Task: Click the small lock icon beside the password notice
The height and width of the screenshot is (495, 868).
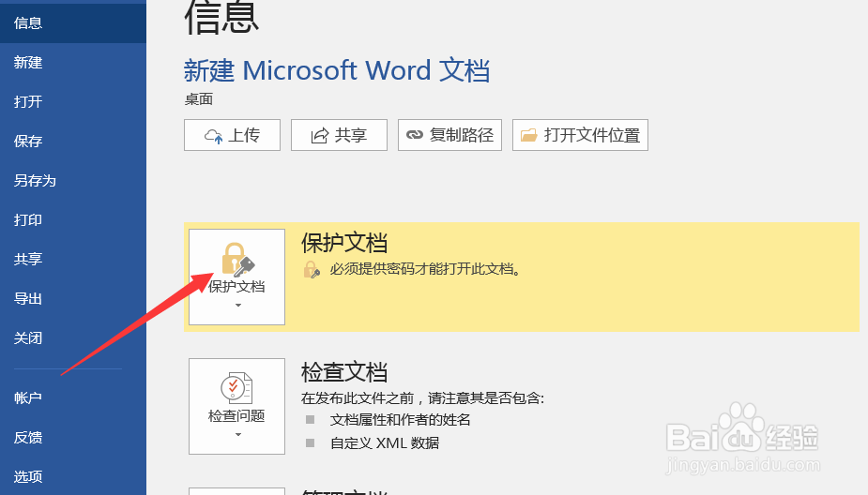Action: coord(312,269)
